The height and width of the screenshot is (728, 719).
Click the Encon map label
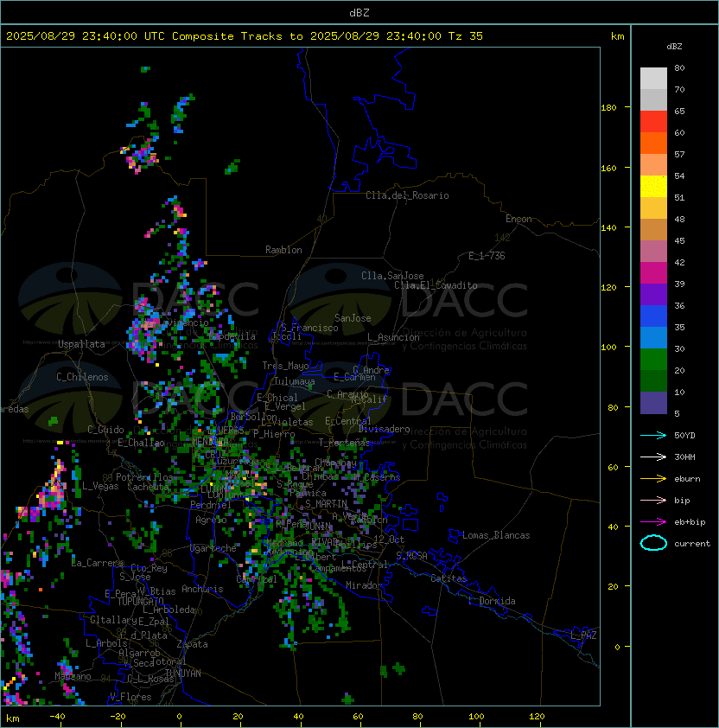click(x=519, y=219)
